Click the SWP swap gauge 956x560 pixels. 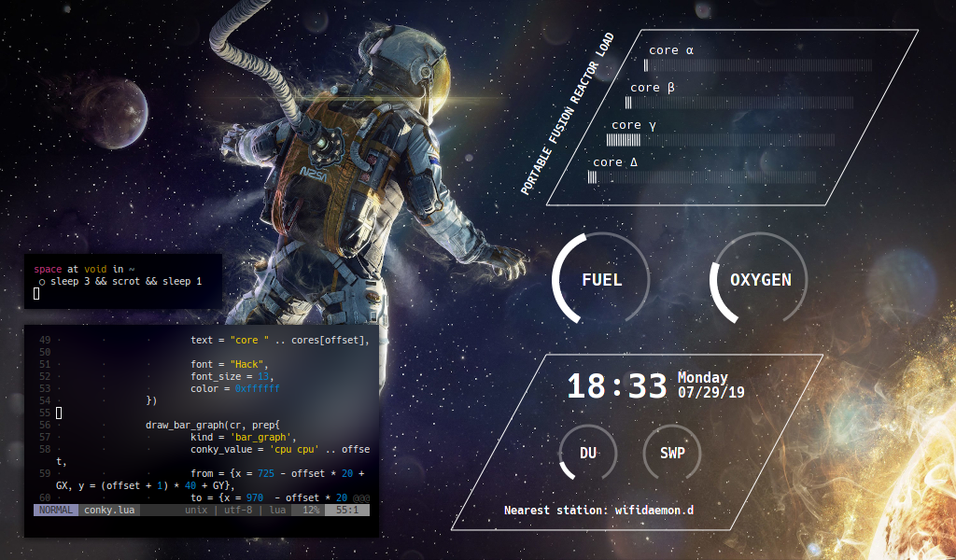(672, 453)
